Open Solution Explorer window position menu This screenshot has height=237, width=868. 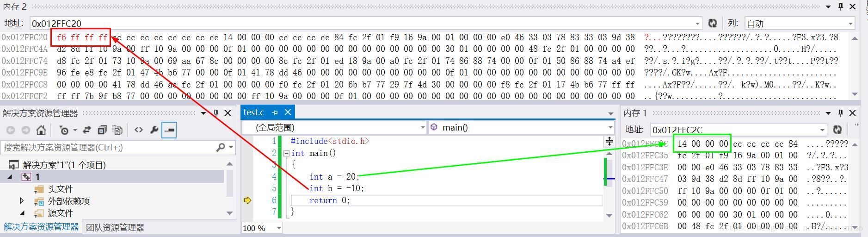(203, 113)
